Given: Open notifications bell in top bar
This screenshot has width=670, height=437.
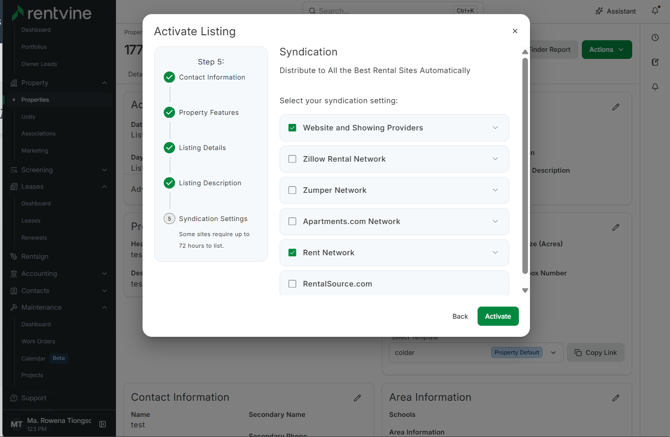Looking at the screenshot, I should [x=655, y=11].
